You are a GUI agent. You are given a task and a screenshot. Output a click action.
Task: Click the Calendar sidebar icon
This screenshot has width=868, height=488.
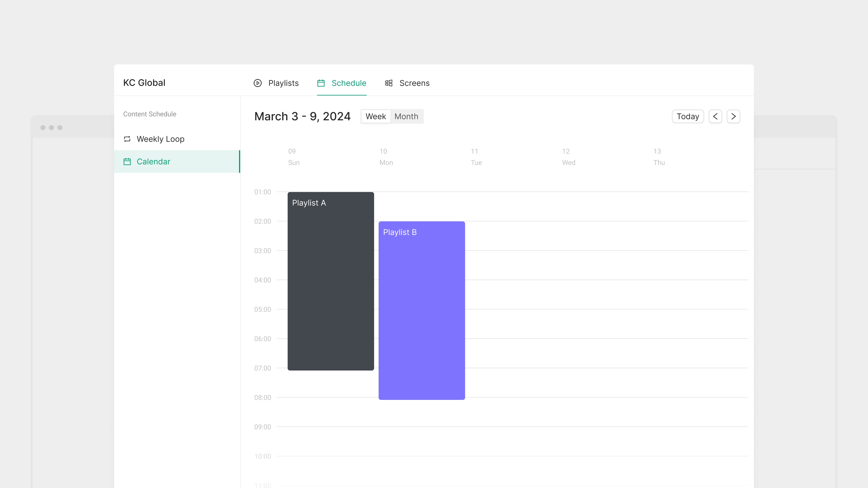click(127, 162)
